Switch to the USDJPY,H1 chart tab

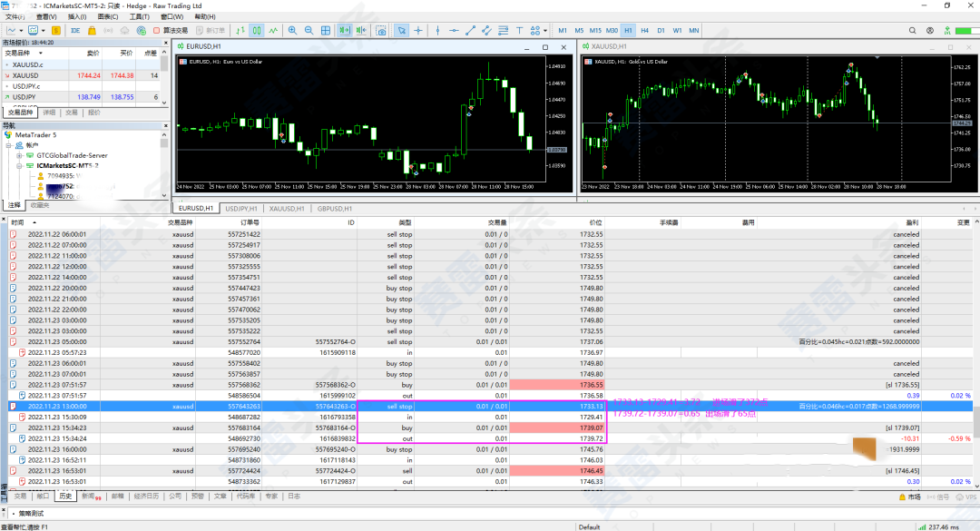pos(241,208)
